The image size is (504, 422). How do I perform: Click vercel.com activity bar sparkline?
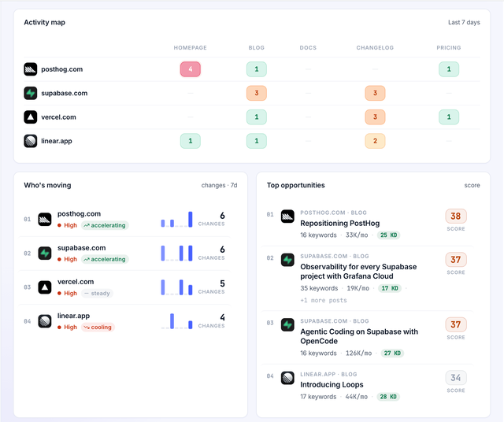click(176, 287)
